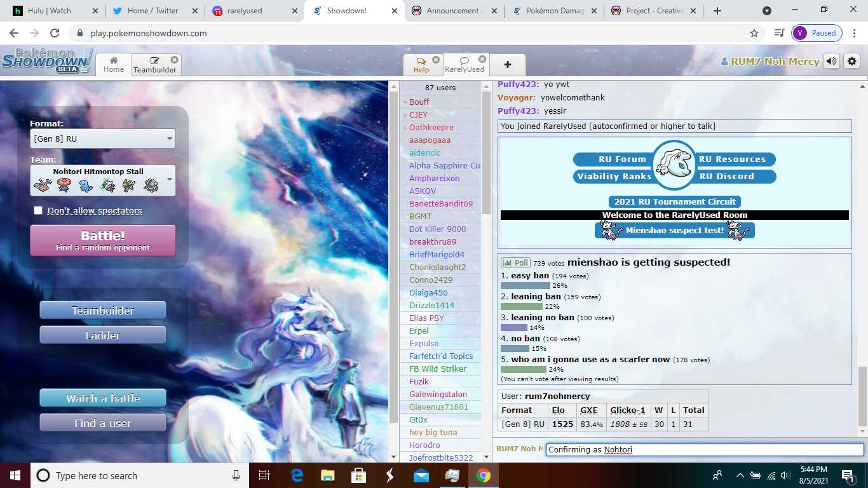The width and height of the screenshot is (868, 488).
Task: Click Battle! Find a random opponent
Action: pyautogui.click(x=102, y=240)
